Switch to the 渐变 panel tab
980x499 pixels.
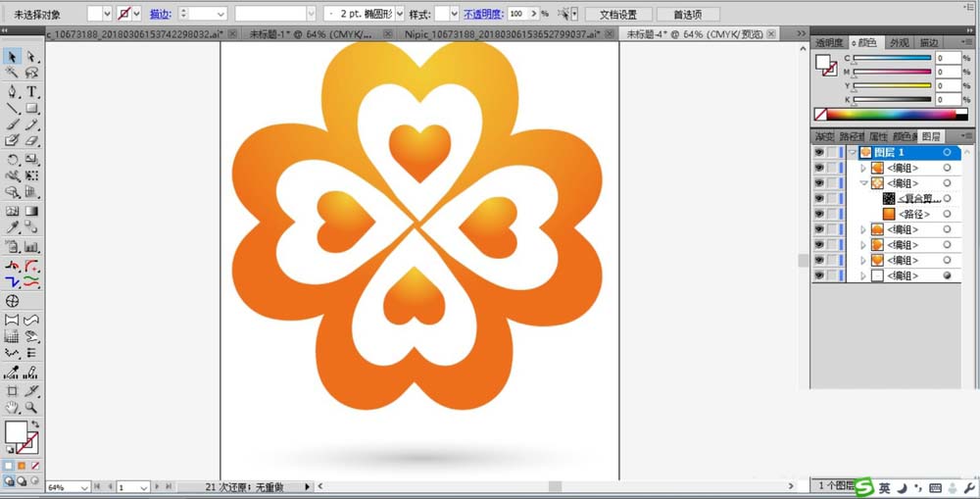[x=824, y=136]
